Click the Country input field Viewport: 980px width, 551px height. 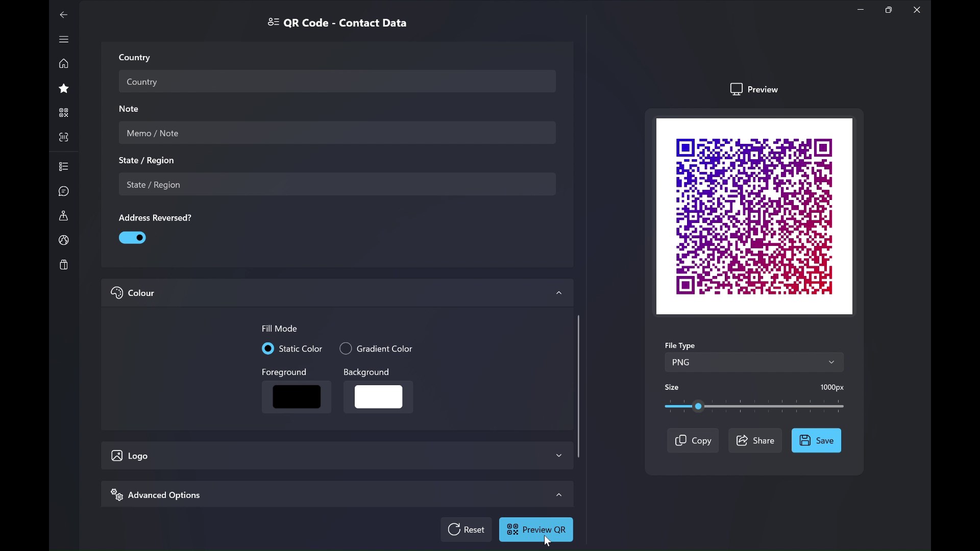coord(337,82)
